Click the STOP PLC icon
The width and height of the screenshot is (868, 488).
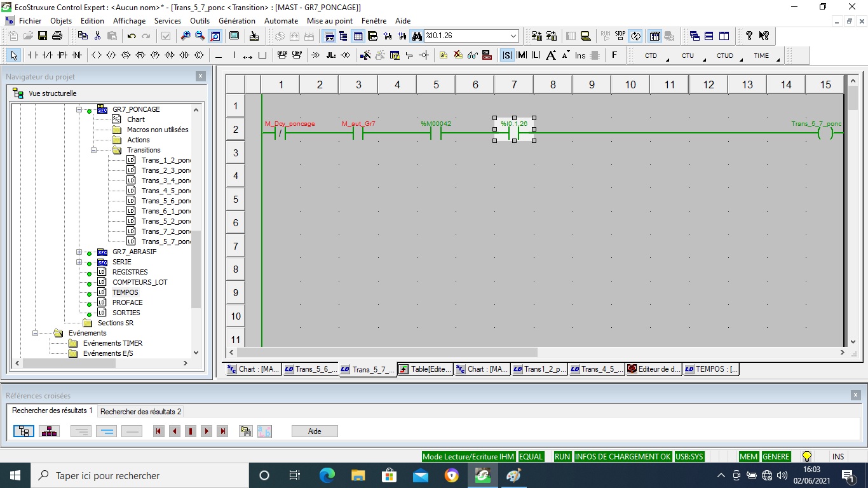620,36
